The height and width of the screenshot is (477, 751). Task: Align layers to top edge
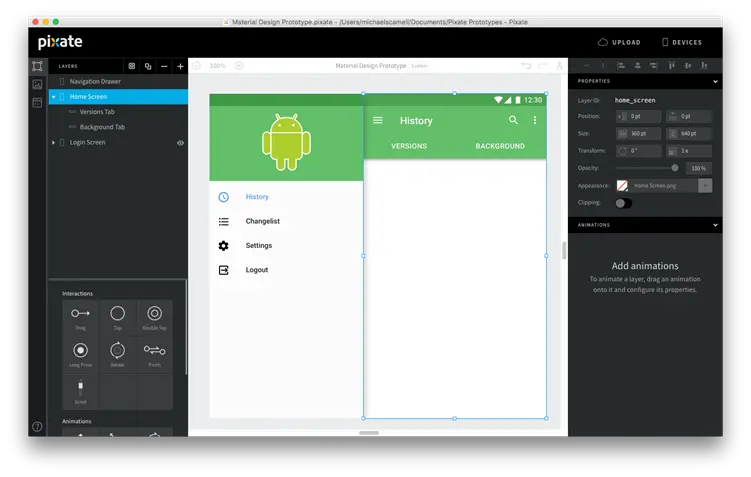coord(672,66)
